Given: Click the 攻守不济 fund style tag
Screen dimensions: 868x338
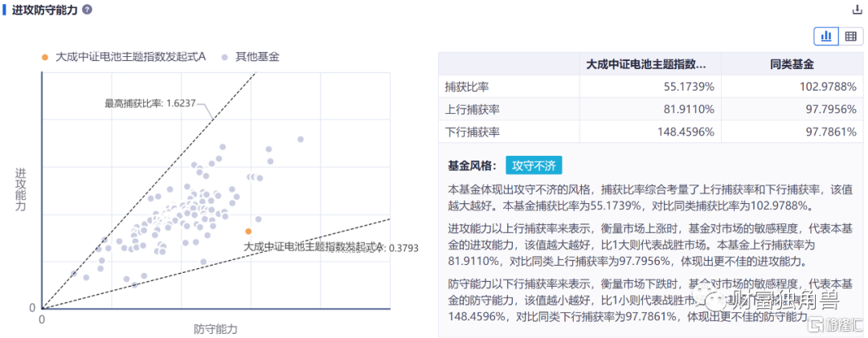Looking at the screenshot, I should pyautogui.click(x=534, y=165).
